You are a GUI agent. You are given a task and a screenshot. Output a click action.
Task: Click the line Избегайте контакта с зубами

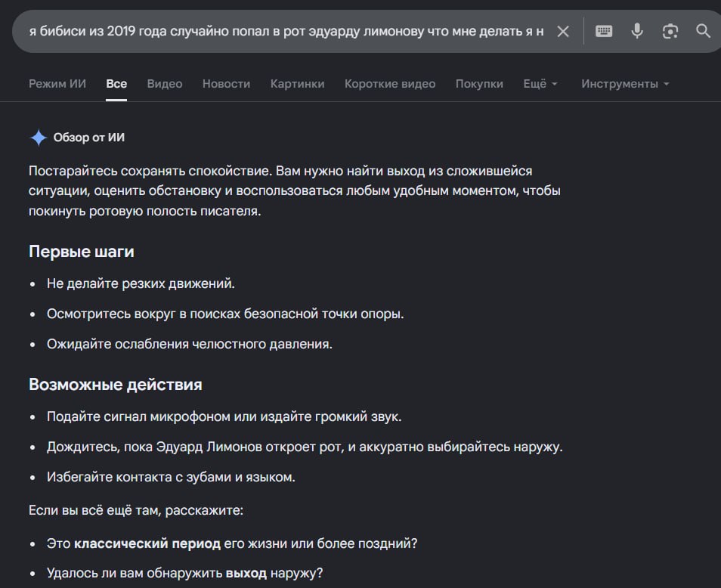coord(171,477)
